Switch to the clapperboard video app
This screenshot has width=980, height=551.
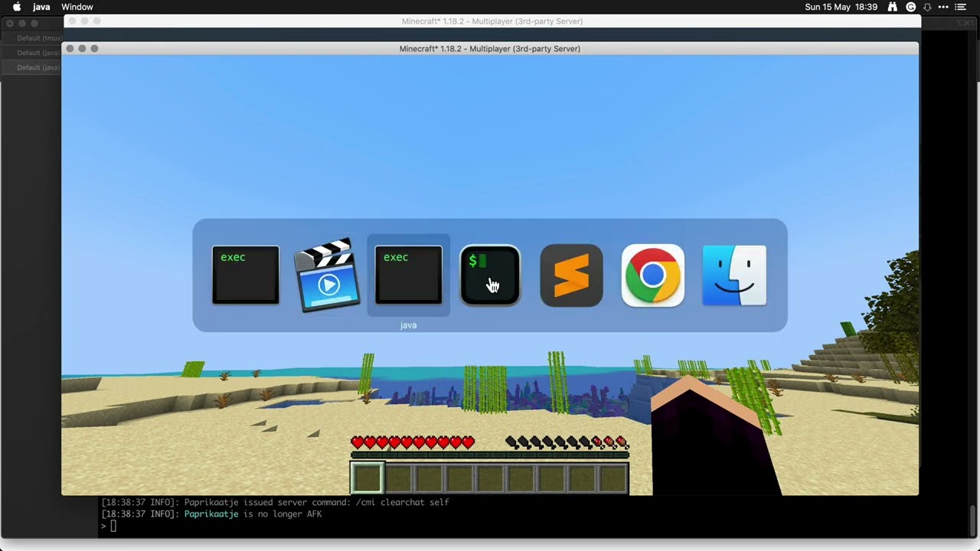click(328, 275)
